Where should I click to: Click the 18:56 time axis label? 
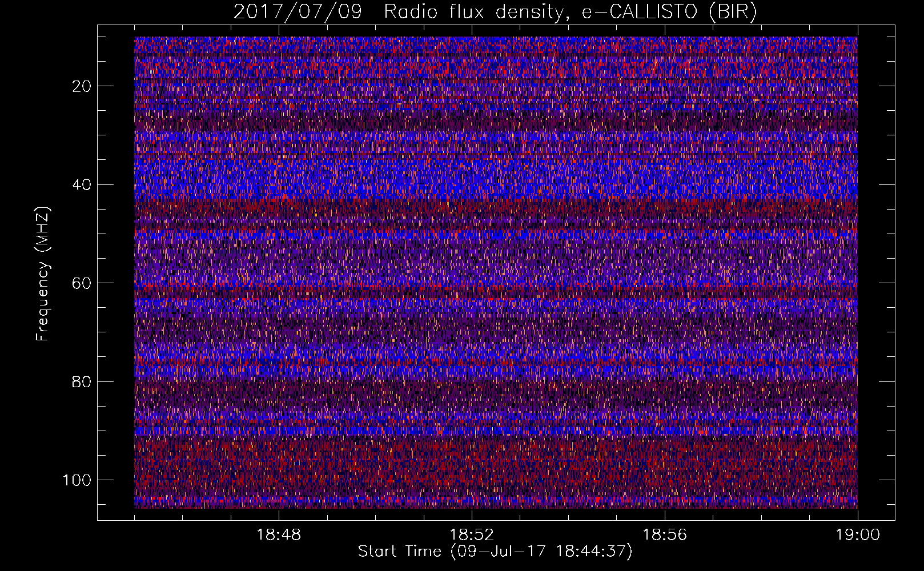click(665, 535)
